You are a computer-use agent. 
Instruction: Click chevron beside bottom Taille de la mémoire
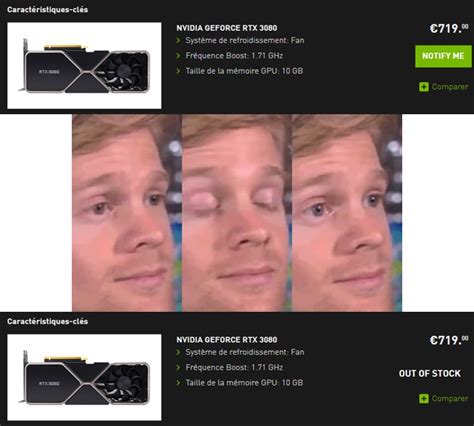[178, 383]
